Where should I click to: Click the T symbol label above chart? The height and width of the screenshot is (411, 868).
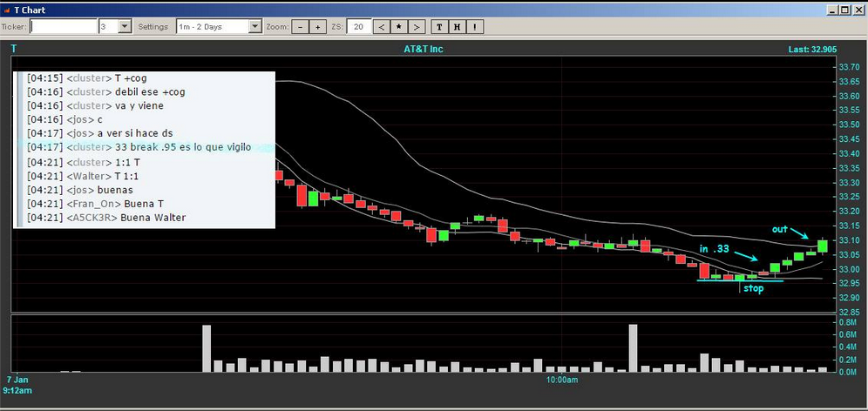(14, 50)
